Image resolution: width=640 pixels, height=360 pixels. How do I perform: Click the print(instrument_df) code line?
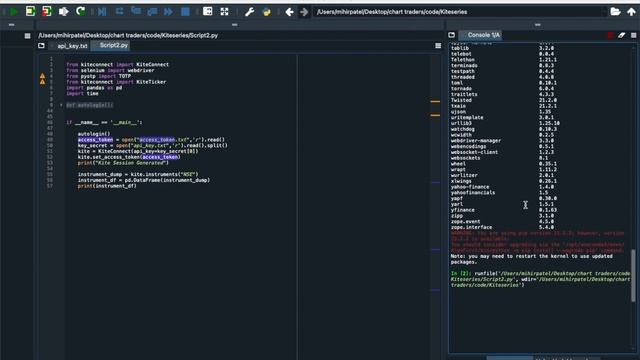click(x=107, y=186)
